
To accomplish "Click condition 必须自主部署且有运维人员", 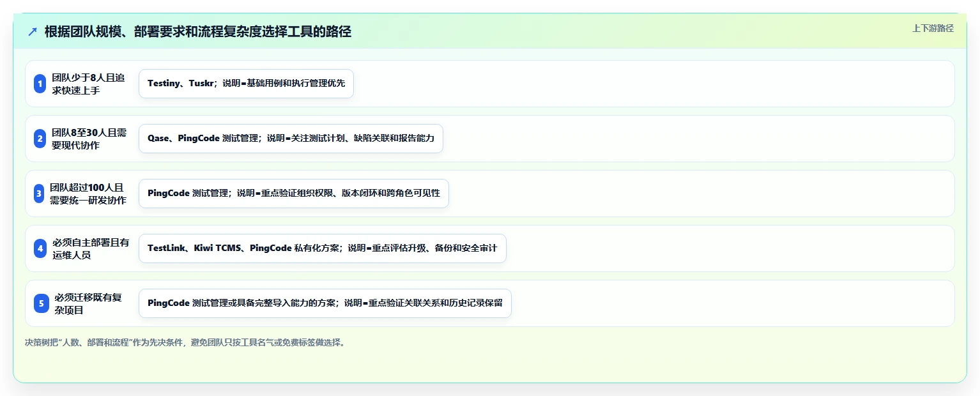I will [x=91, y=248].
